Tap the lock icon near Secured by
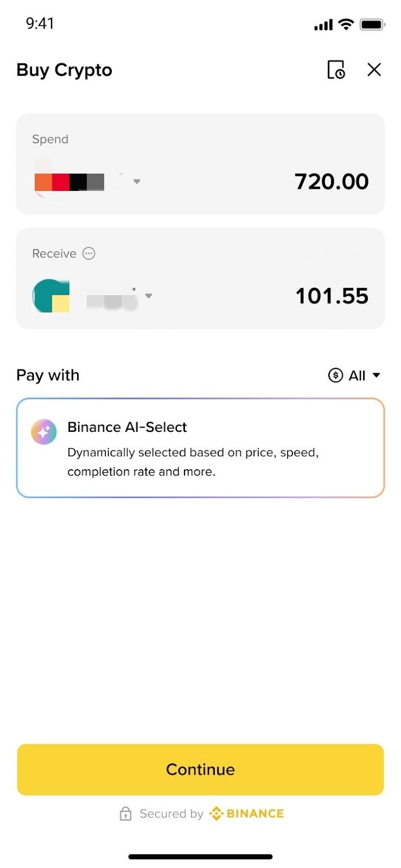The width and height of the screenshot is (401, 868). click(x=125, y=813)
